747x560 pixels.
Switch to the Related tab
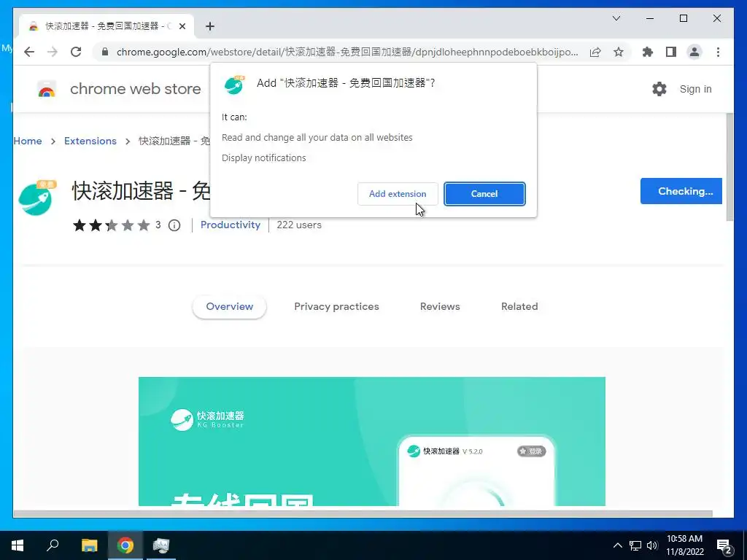click(x=519, y=307)
